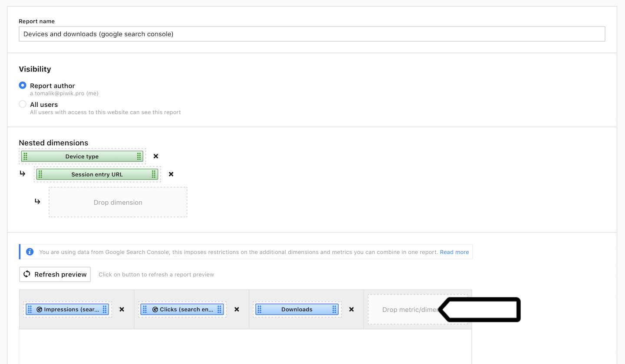The height and width of the screenshot is (364, 625).
Task: Click the right drag handle on Clicks chip
Action: [x=220, y=309]
